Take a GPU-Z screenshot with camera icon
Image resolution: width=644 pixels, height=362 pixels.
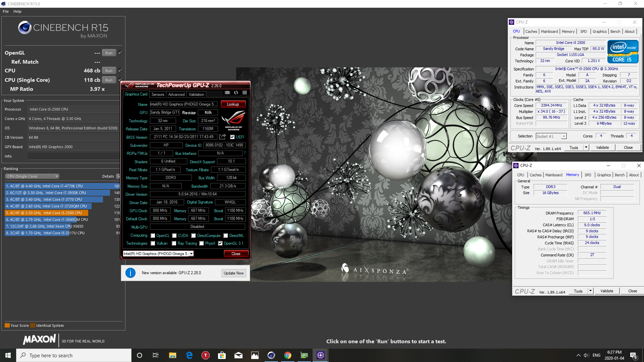(227, 93)
